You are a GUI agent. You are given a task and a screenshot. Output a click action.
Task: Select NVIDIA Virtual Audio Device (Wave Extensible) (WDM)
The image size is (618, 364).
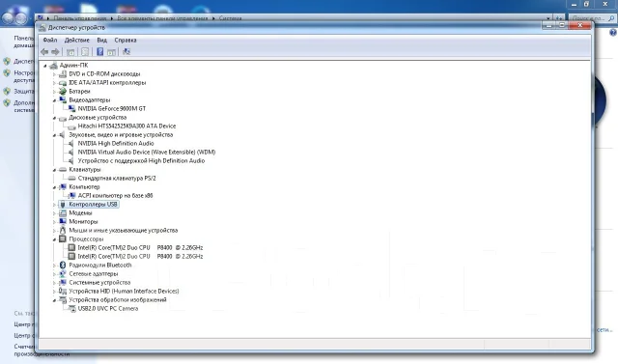147,152
